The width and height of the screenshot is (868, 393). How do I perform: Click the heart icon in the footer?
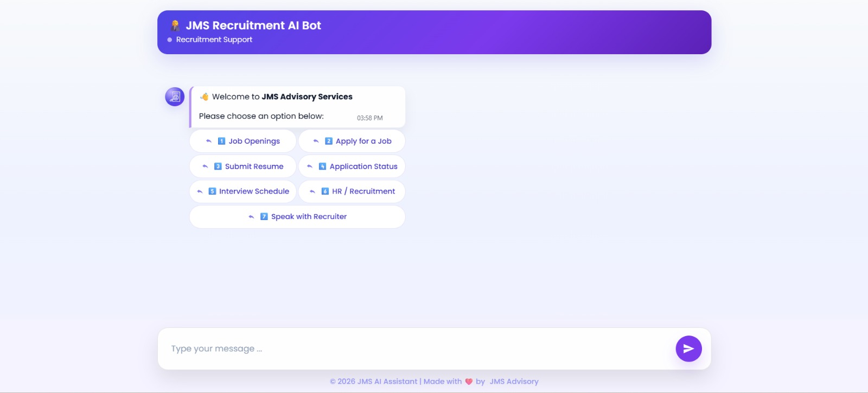pos(469,382)
